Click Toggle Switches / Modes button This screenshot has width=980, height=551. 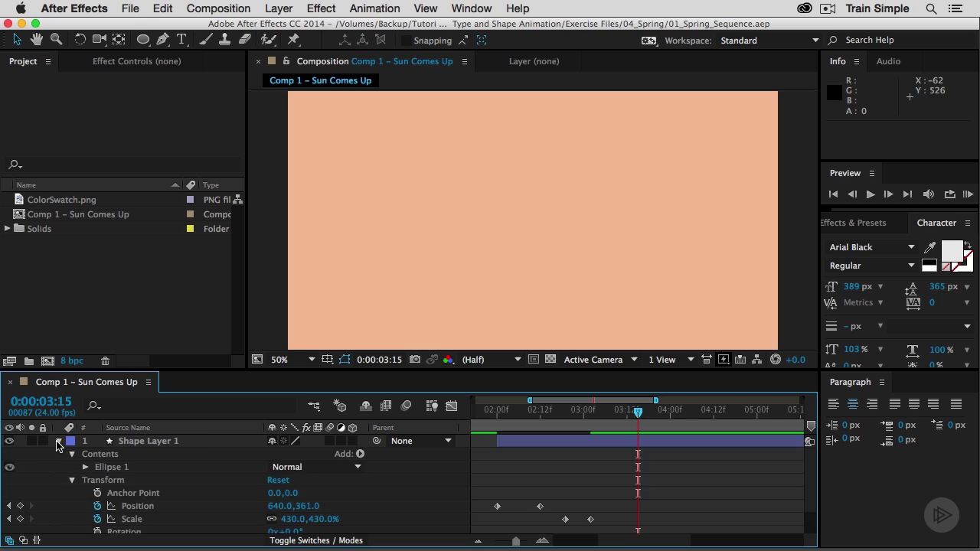click(316, 540)
